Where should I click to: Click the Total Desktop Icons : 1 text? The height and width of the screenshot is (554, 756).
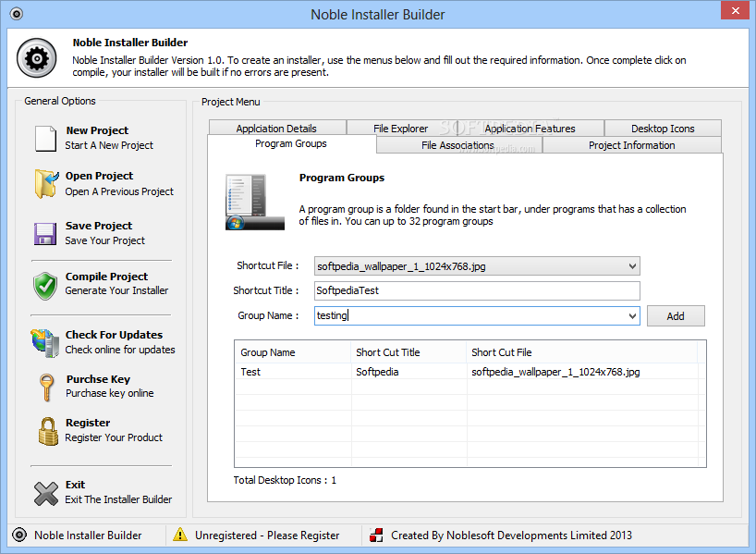click(285, 480)
